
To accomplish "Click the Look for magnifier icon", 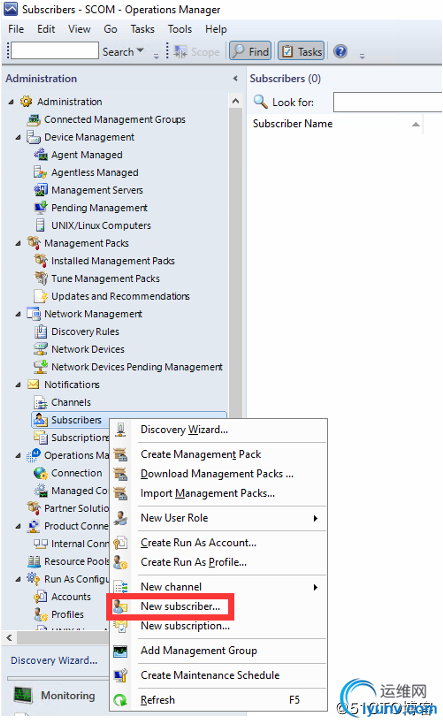I will pos(261,102).
